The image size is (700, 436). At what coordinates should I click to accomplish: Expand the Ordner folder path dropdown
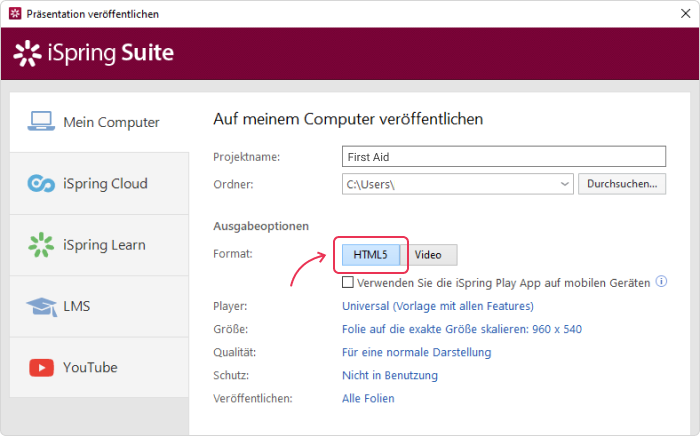tap(564, 184)
